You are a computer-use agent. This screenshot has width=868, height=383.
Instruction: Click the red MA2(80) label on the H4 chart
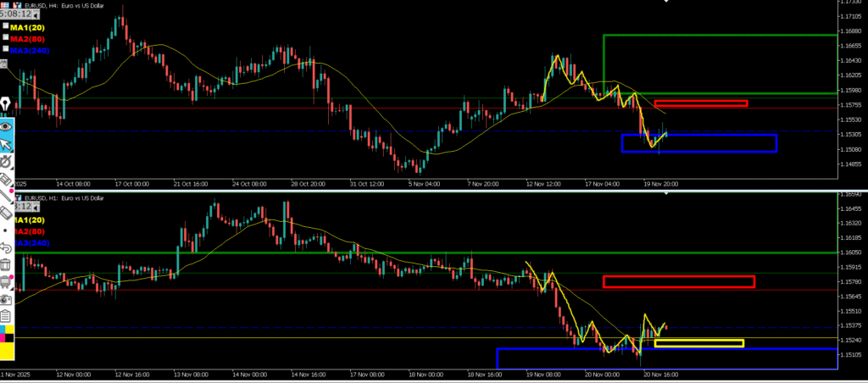tap(27, 39)
